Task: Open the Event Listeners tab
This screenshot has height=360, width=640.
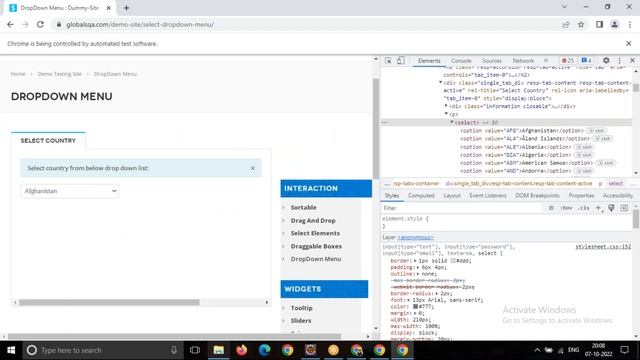Action: click(488, 196)
